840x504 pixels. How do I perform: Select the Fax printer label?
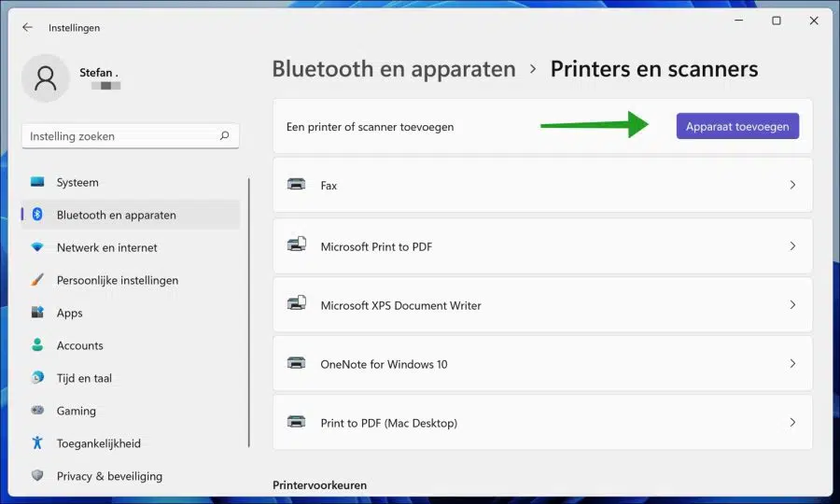coord(329,186)
